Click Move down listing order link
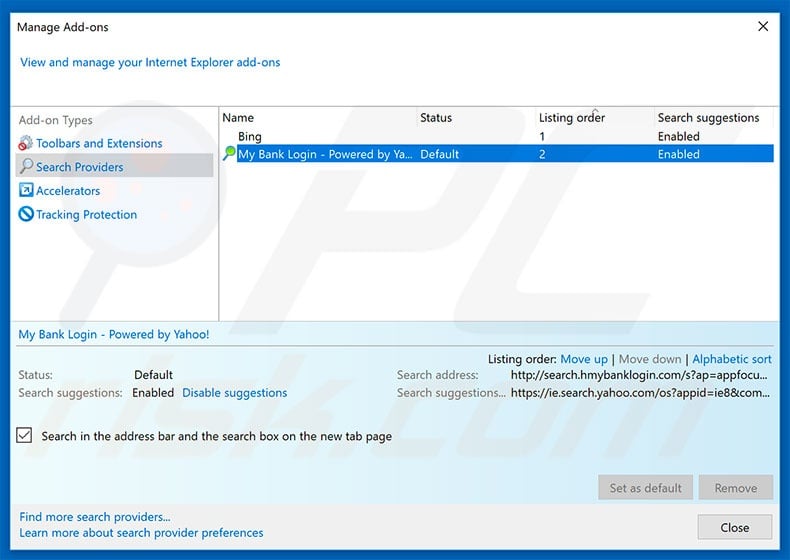The image size is (790, 560). pos(649,359)
